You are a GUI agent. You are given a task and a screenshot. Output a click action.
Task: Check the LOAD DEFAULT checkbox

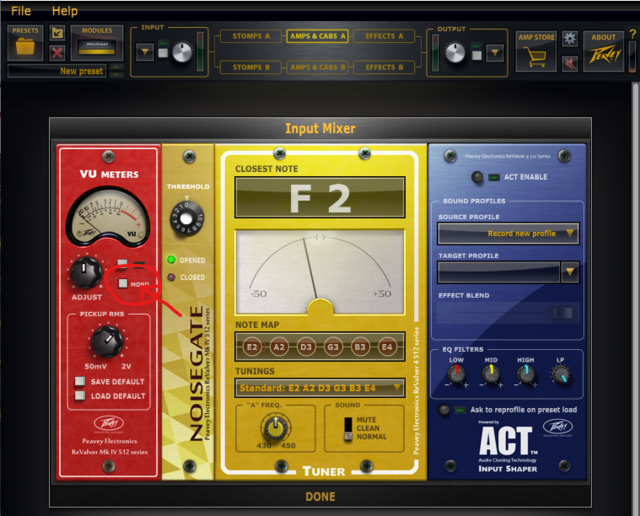pyautogui.click(x=80, y=395)
